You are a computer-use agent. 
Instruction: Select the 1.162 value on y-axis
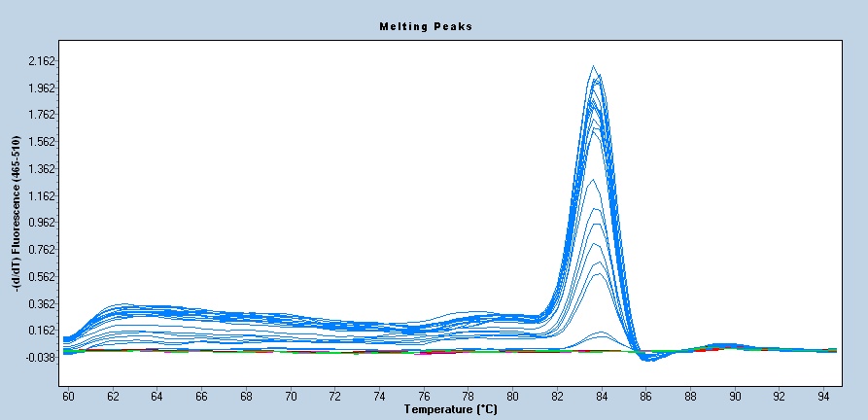(x=42, y=196)
